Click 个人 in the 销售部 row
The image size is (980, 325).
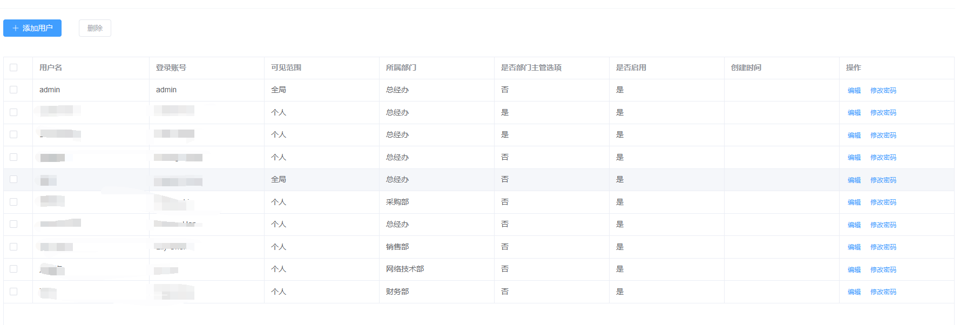click(279, 247)
